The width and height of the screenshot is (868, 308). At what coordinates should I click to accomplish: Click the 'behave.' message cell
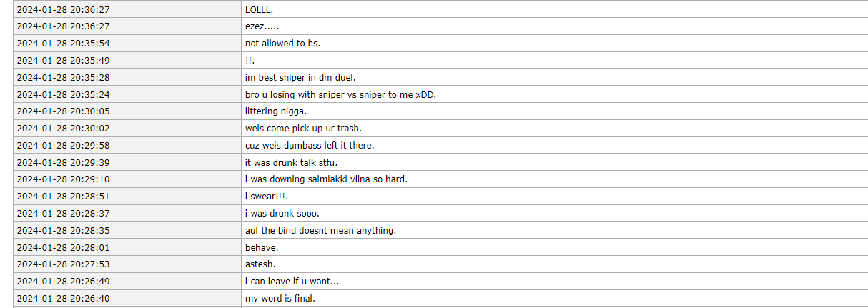(262, 247)
